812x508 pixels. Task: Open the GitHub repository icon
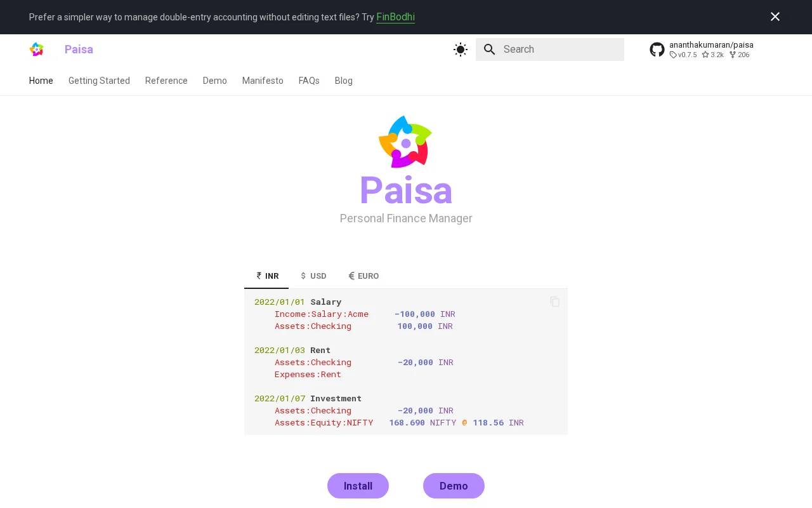(x=657, y=50)
